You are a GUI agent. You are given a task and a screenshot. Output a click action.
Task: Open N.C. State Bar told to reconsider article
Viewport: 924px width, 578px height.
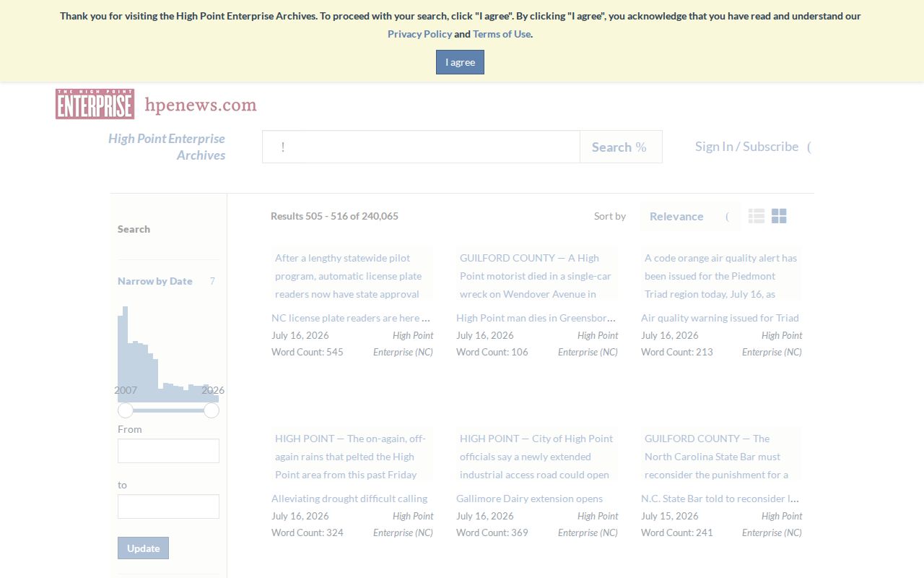[720, 499]
